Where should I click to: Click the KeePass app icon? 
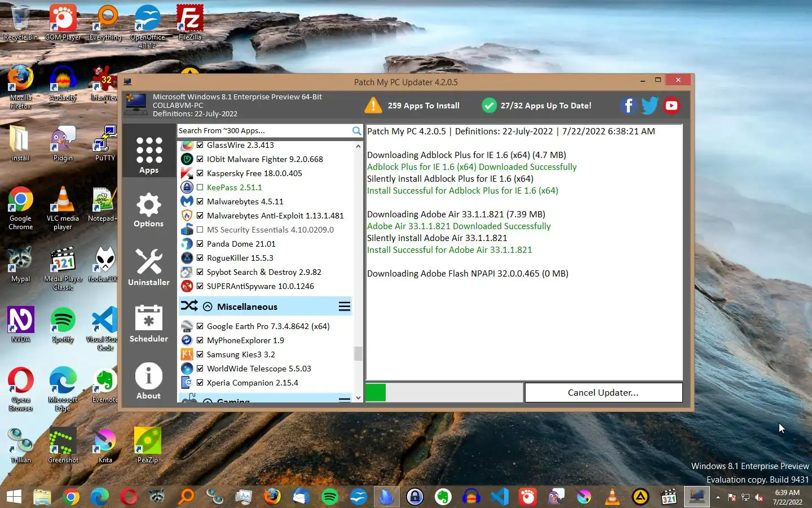[x=187, y=187]
